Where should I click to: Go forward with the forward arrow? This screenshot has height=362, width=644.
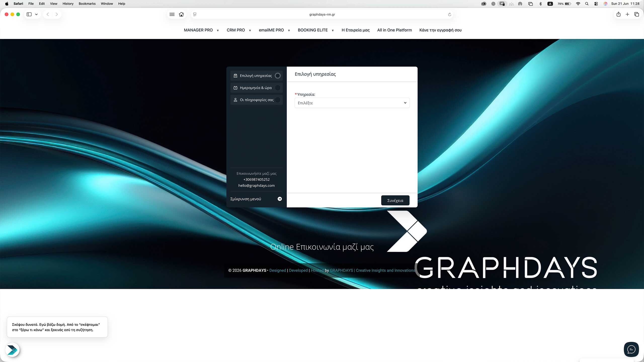point(57,14)
